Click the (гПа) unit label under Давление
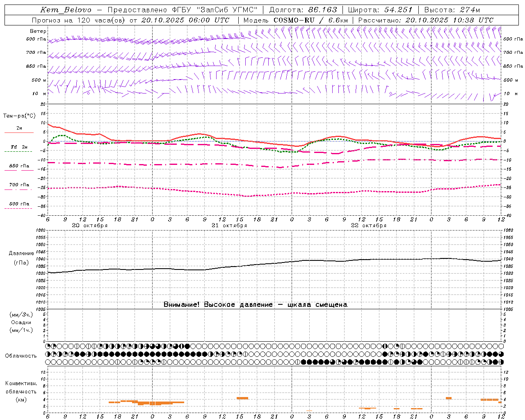525x420 pixels. tap(21, 263)
